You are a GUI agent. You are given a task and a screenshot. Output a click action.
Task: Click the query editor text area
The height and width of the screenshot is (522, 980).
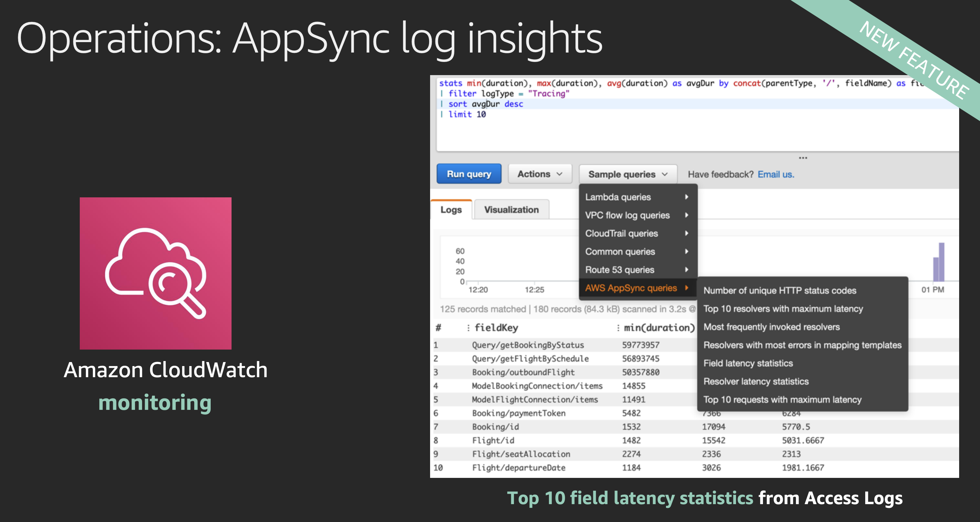coord(697,114)
